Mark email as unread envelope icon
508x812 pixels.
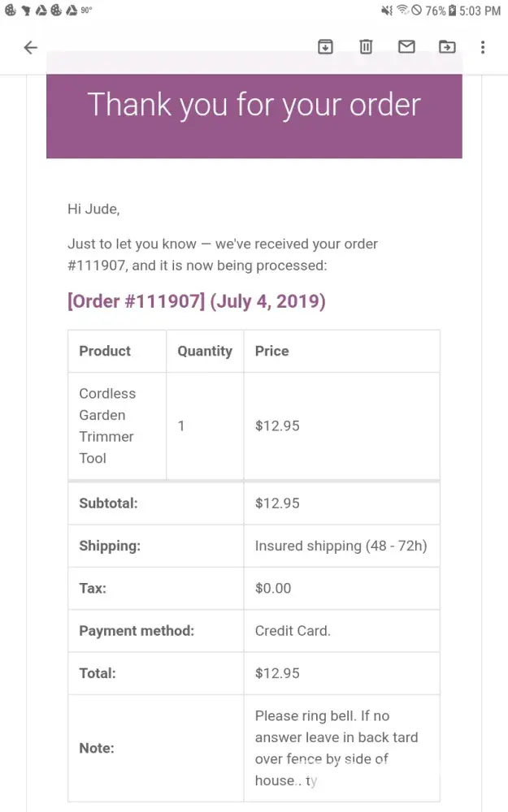point(406,47)
